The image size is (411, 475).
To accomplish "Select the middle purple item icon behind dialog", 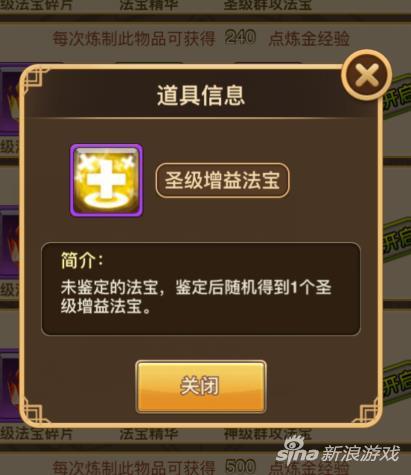I will pos(9,242).
